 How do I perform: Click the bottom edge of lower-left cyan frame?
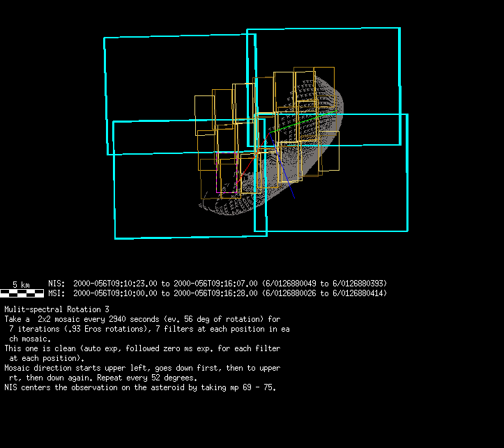[x=190, y=237]
